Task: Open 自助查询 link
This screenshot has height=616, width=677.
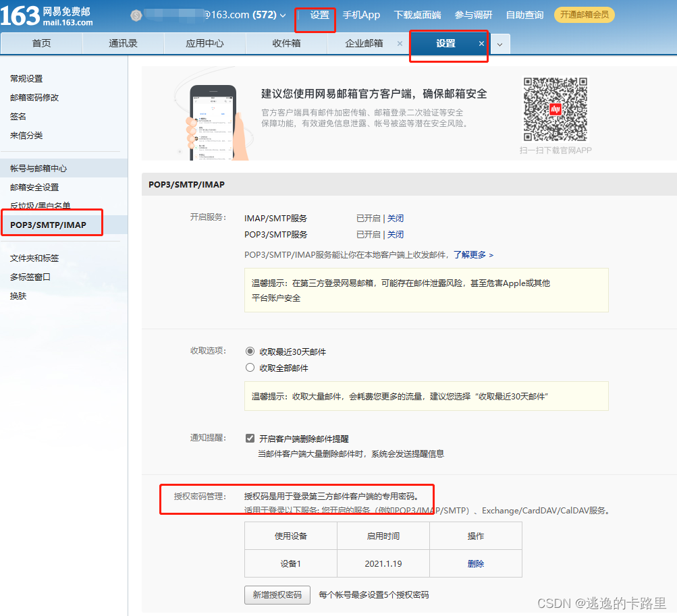Action: 524,15
